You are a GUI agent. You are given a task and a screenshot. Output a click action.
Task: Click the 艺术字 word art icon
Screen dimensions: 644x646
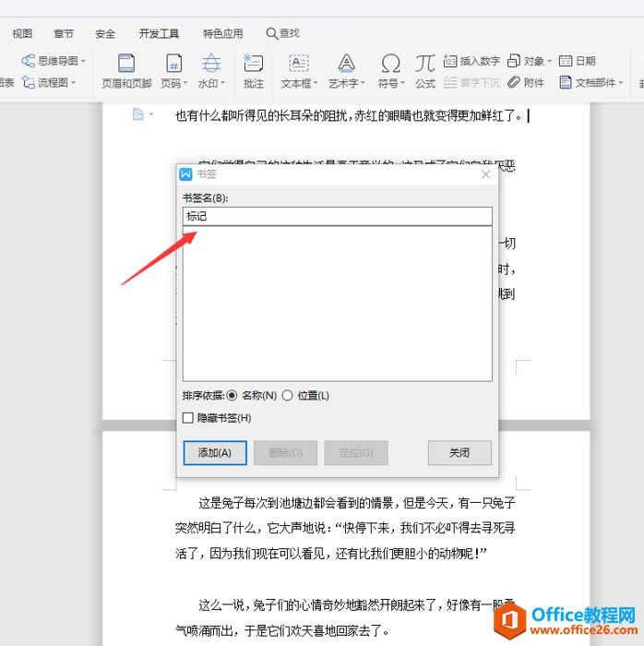(346, 64)
